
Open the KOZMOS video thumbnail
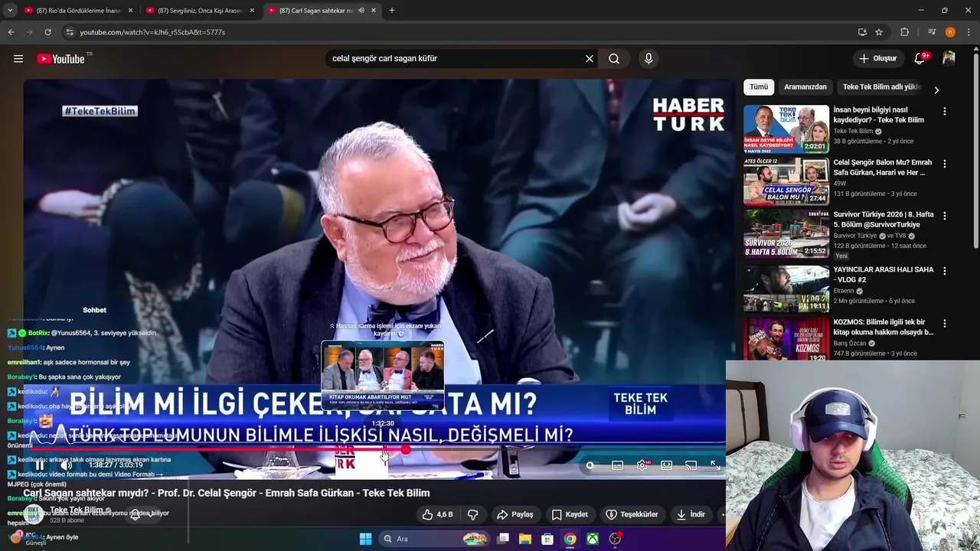pos(786,340)
